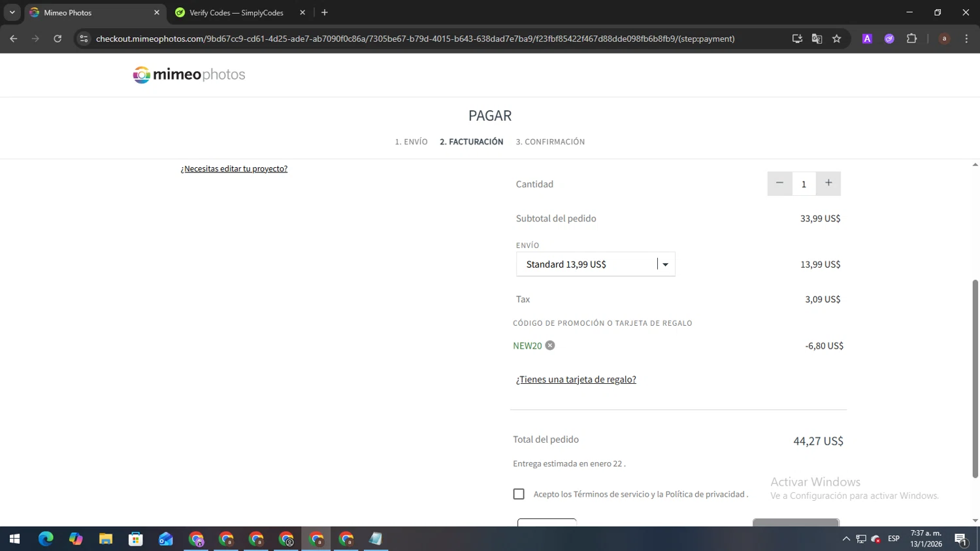
Task: Click the Tax 3,09 US$ value
Action: (823, 299)
